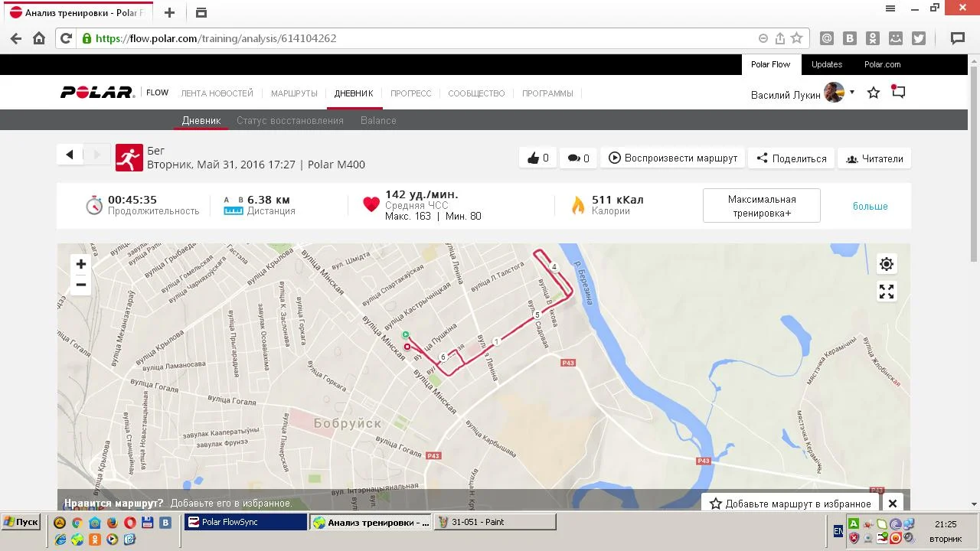The width and height of the screenshot is (980, 551).
Task: Switch to the 31-051 - Paint taskbar window
Action: 496,522
